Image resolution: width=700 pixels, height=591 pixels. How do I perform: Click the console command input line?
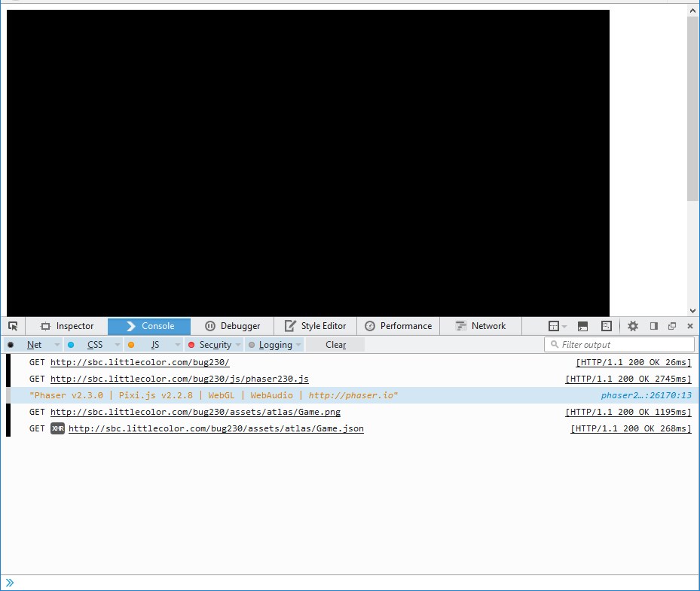click(350, 583)
